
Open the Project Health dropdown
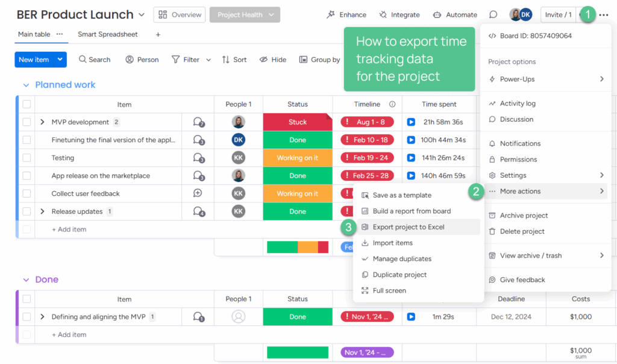click(x=245, y=14)
